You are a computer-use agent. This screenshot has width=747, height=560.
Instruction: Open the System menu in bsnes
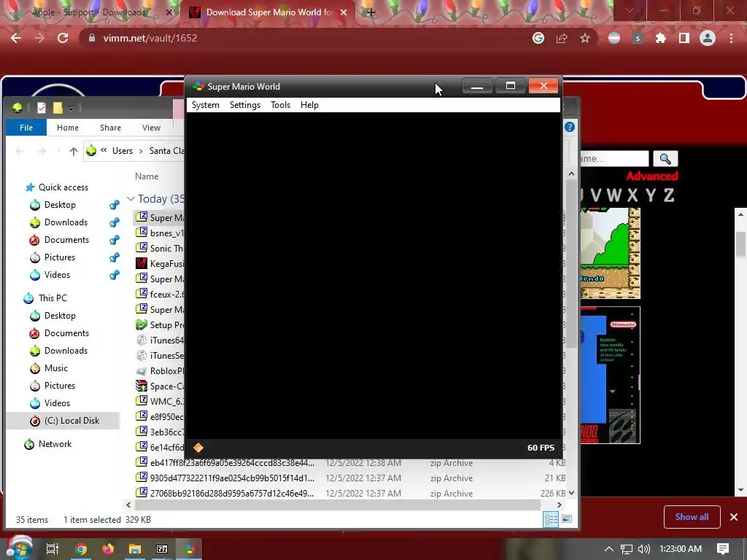pyautogui.click(x=205, y=105)
